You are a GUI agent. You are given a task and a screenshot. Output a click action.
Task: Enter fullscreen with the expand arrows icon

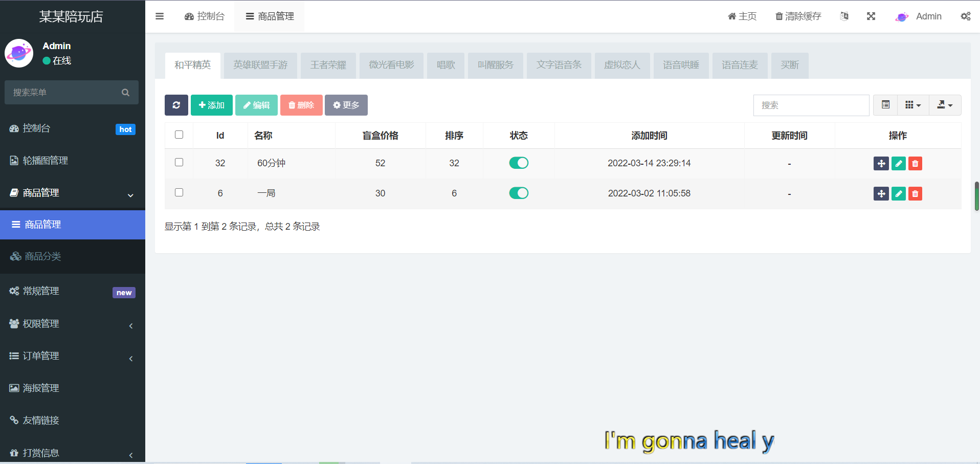pos(871,16)
